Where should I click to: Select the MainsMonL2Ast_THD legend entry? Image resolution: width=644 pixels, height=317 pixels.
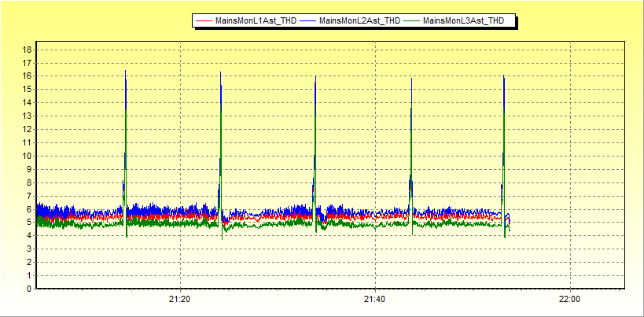(359, 21)
